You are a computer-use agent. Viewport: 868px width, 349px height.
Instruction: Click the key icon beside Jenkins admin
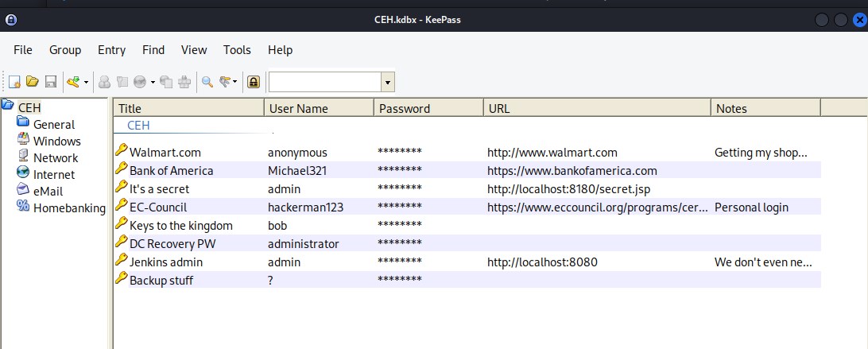[x=122, y=261]
